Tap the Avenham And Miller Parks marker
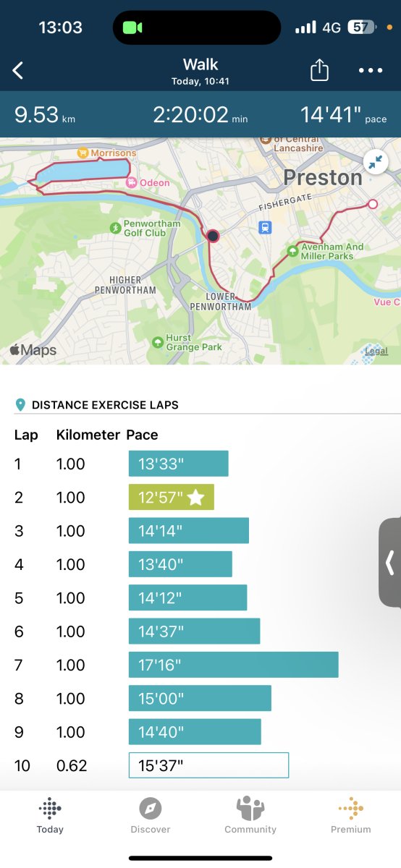Viewport: 401px width, 868px height. click(x=292, y=251)
